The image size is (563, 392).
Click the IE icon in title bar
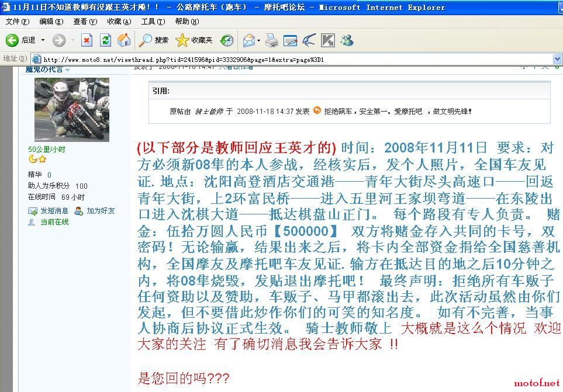(6, 7)
